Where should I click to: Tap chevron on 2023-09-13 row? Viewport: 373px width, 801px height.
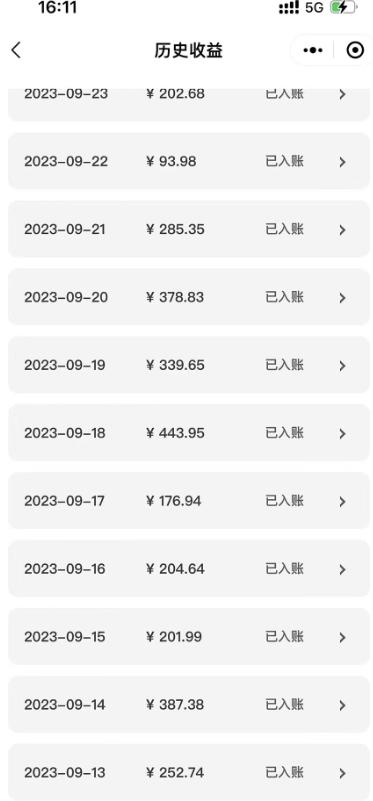pyautogui.click(x=342, y=773)
